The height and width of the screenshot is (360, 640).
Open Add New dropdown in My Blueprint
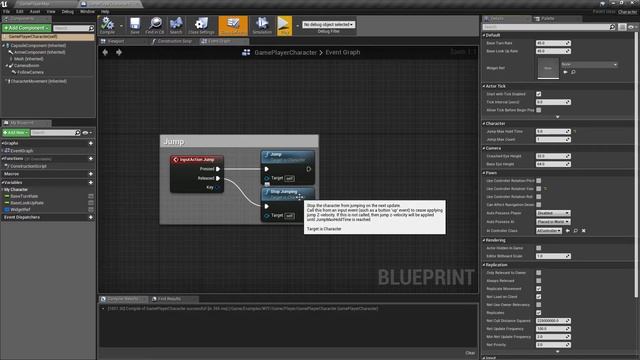16,133
